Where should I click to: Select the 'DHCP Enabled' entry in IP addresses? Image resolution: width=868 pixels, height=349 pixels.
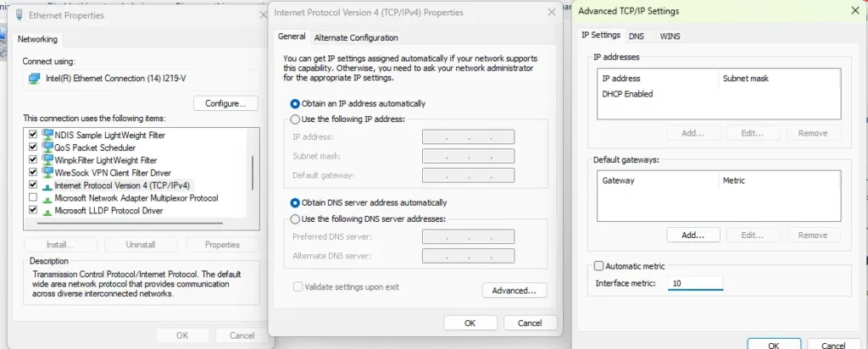(627, 94)
